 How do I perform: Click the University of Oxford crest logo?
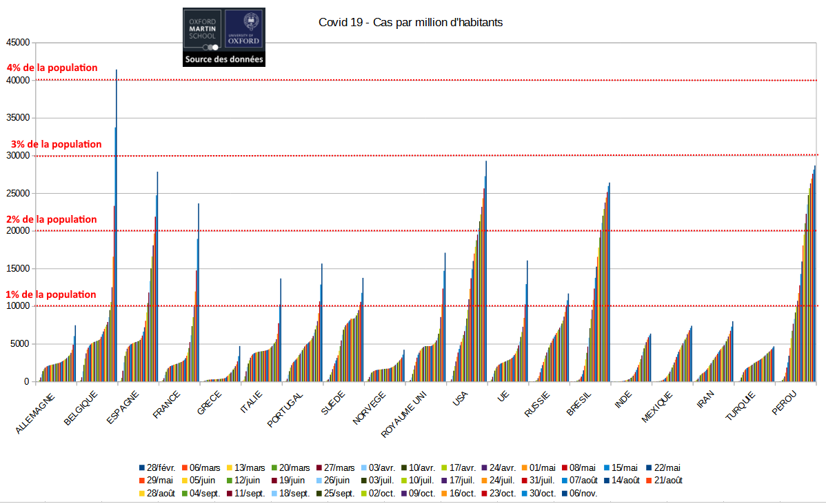tap(244, 31)
